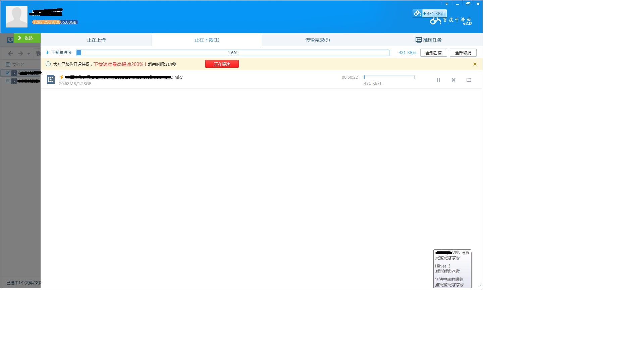Viewport: 644px width, 362px height.
Task: Go back with the left arrow in the sidebar
Action: [x=10, y=53]
